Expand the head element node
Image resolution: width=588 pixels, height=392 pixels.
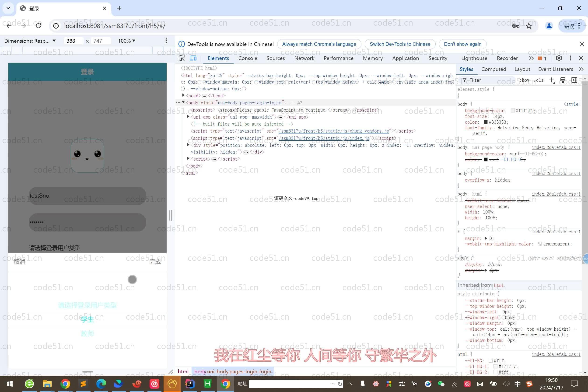pos(183,95)
